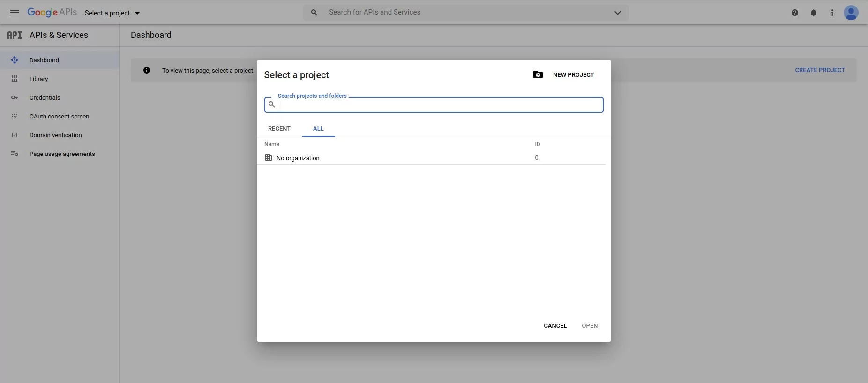Open Credentials in the sidebar
This screenshot has width=868, height=383.
60,97
